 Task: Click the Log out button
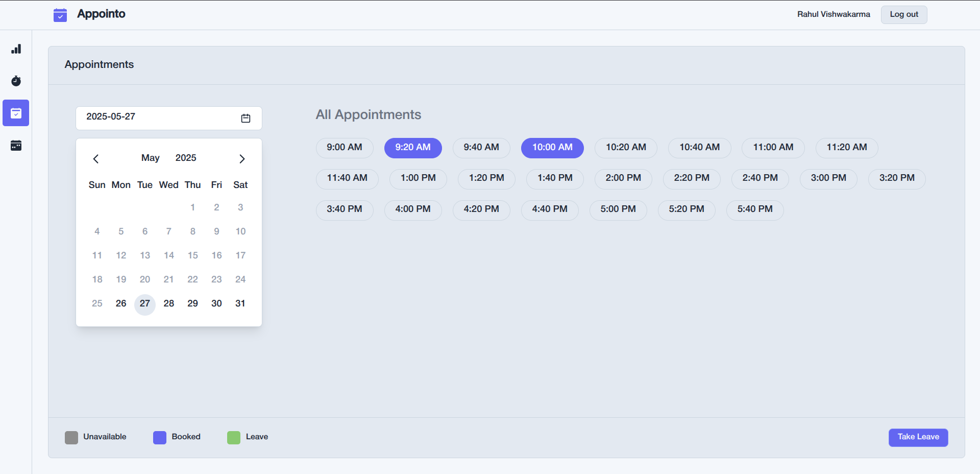pos(903,14)
